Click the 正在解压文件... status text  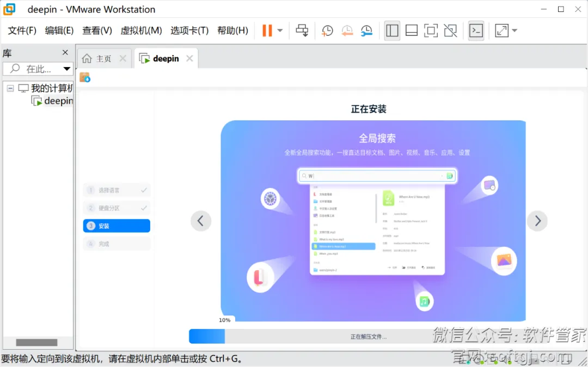point(368,337)
